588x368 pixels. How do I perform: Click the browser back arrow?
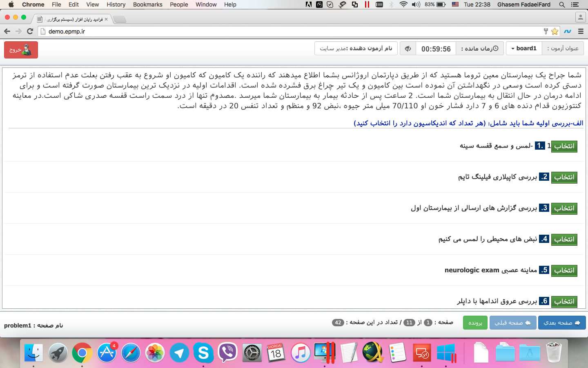pyautogui.click(x=7, y=31)
